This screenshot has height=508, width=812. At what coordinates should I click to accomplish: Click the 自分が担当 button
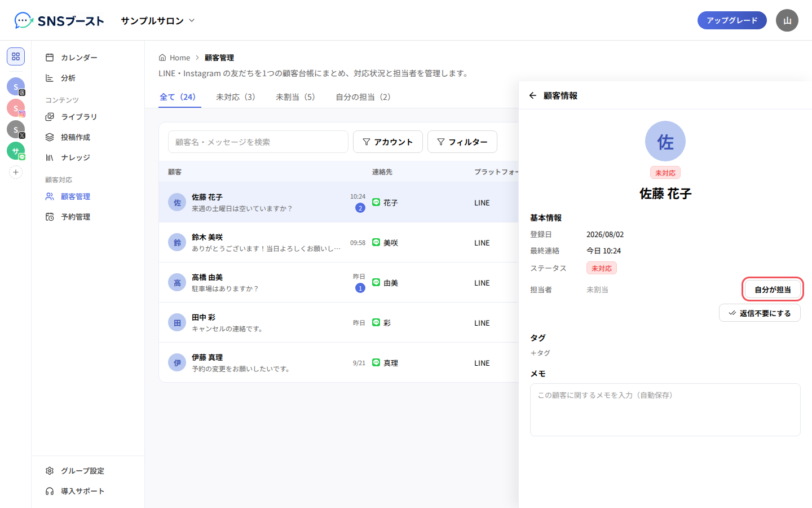[773, 290]
